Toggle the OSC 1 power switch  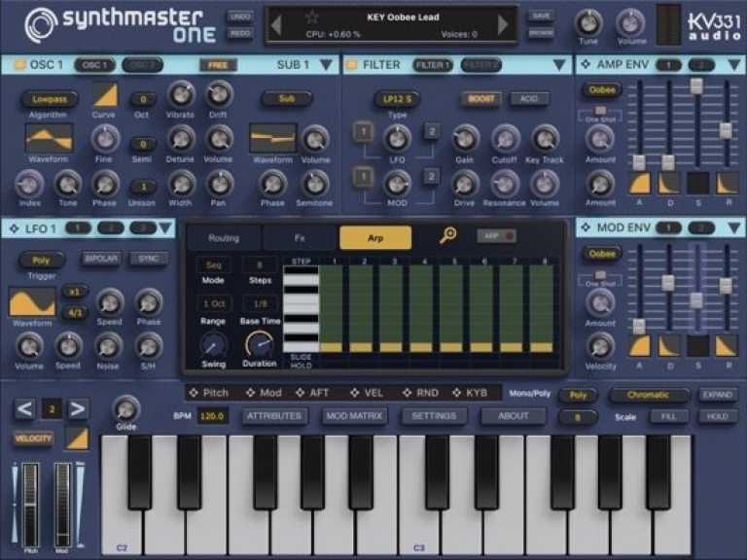tap(19, 65)
